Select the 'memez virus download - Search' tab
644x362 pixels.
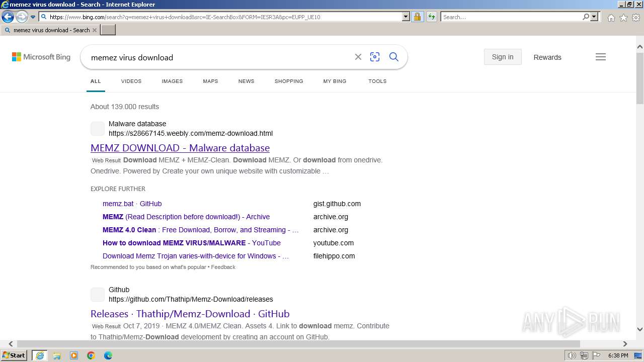tap(50, 30)
